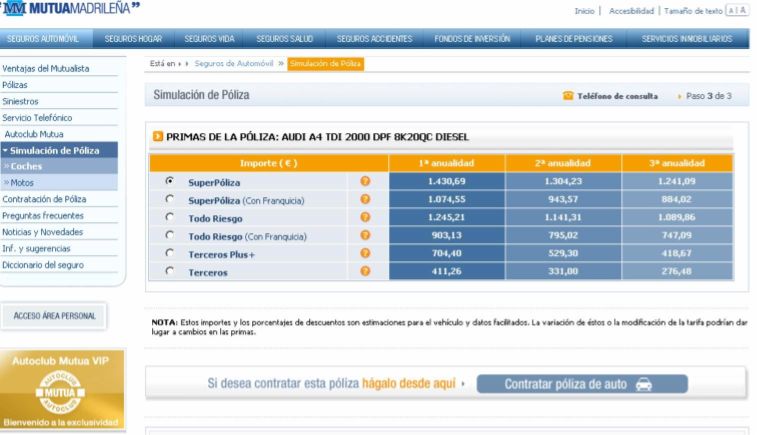This screenshot has width=757, height=435.
Task: Click the car icon on Contratar button
Action: (x=644, y=384)
